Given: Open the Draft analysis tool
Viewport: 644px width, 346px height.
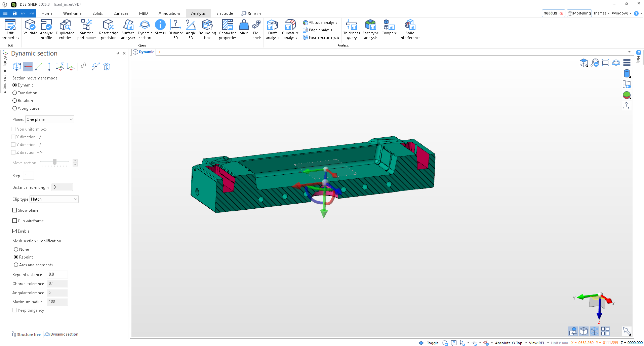Looking at the screenshot, I should point(272,30).
